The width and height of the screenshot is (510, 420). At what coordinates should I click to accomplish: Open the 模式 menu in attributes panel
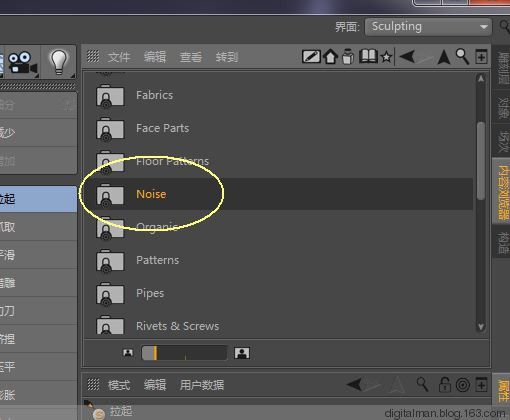coord(119,385)
